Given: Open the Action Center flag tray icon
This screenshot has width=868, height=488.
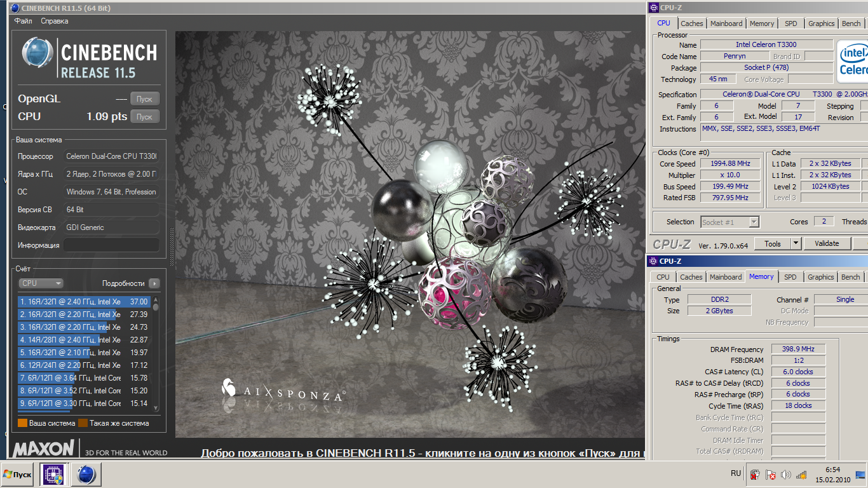Looking at the screenshot, I should 770,475.
